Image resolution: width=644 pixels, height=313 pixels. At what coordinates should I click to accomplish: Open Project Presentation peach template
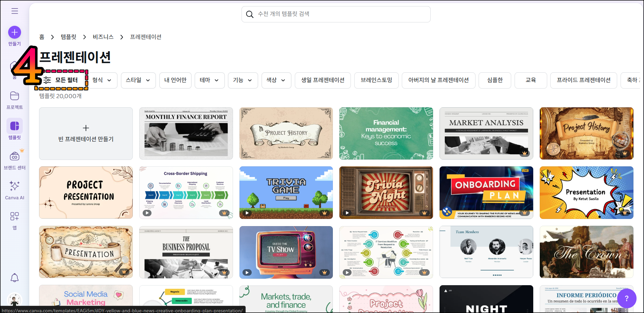point(86,192)
